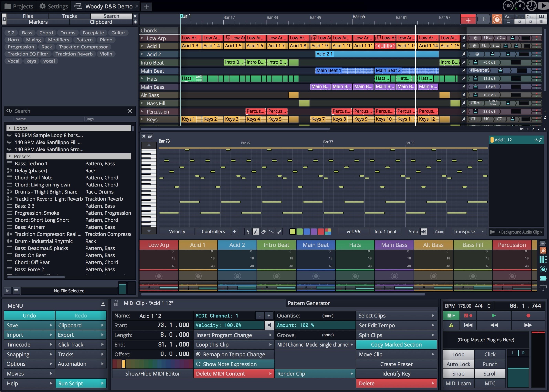Click the piano keys view icon
The image size is (549, 392).
[x=542, y=17]
